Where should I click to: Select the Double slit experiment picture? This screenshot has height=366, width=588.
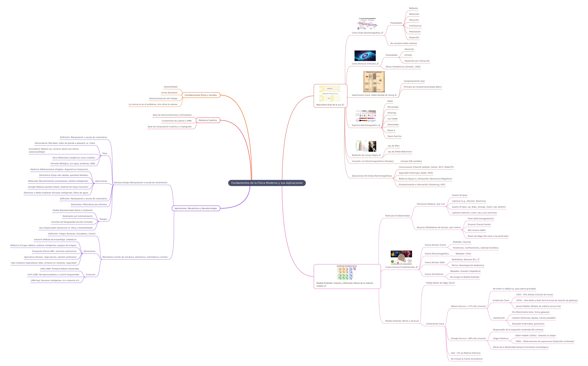pyautogui.click(x=374, y=82)
